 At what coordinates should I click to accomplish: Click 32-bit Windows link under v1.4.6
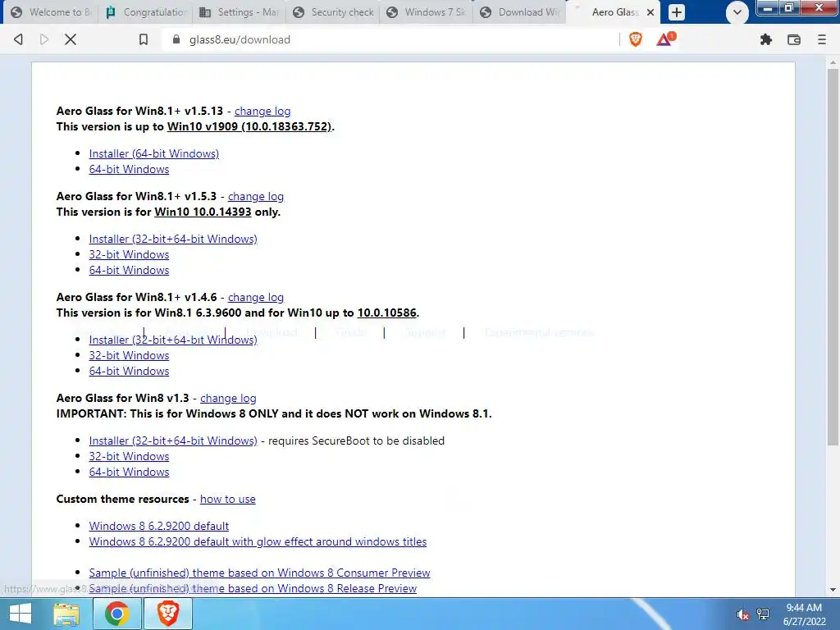tap(129, 355)
